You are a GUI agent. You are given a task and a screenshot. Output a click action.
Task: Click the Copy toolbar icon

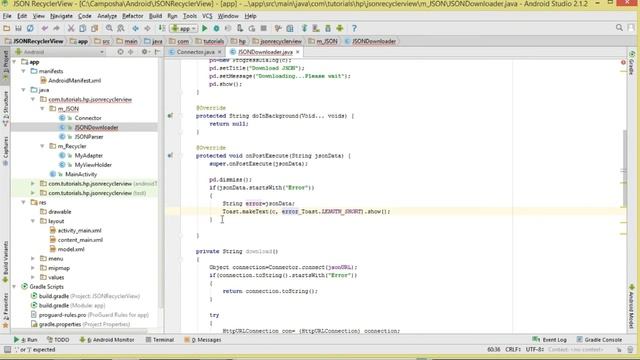pos(82,28)
